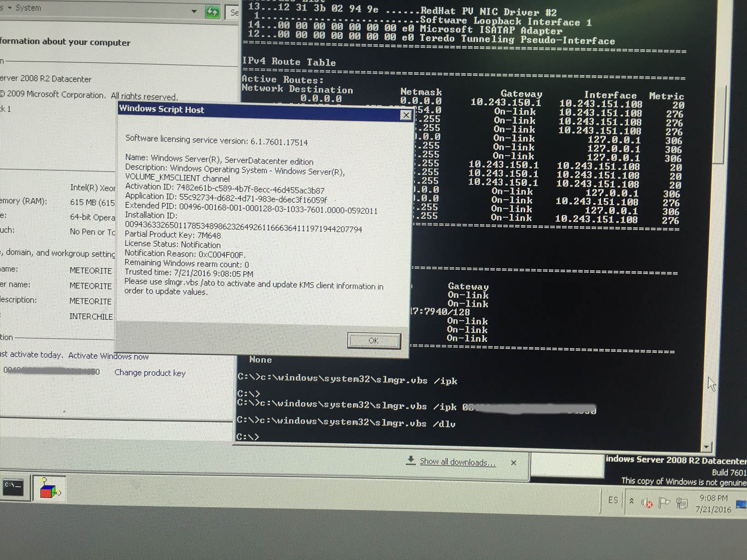The height and width of the screenshot is (560, 747).
Task: Click the Installation ID number in dialog
Action: pyautogui.click(x=244, y=226)
